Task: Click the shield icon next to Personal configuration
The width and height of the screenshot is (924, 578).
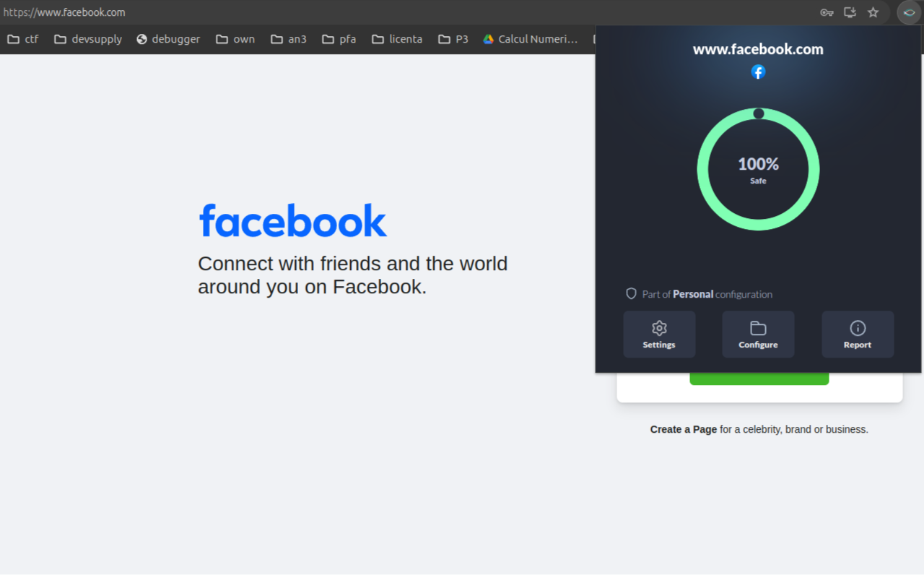Action: pyautogui.click(x=632, y=293)
